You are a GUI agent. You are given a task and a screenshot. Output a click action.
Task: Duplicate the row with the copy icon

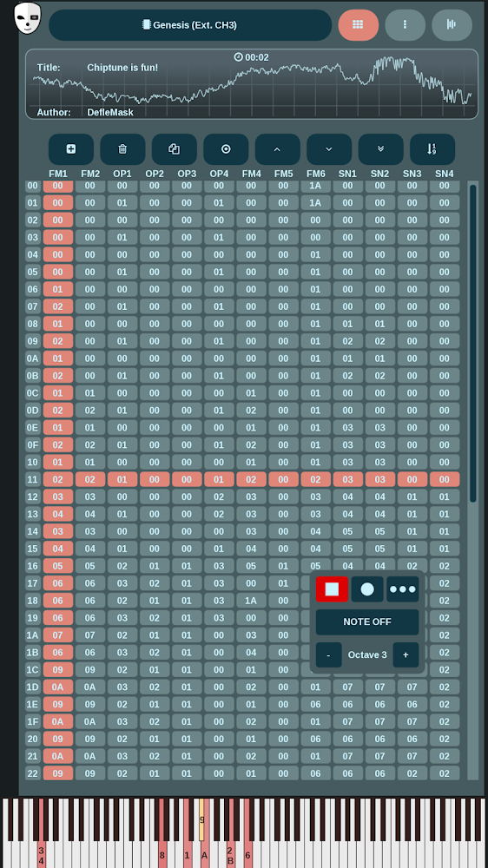174,149
